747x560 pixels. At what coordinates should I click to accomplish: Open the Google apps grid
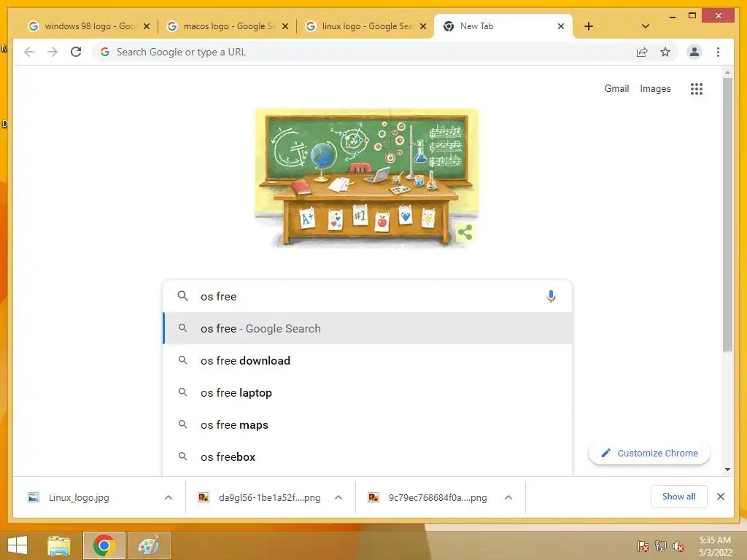coord(697,88)
